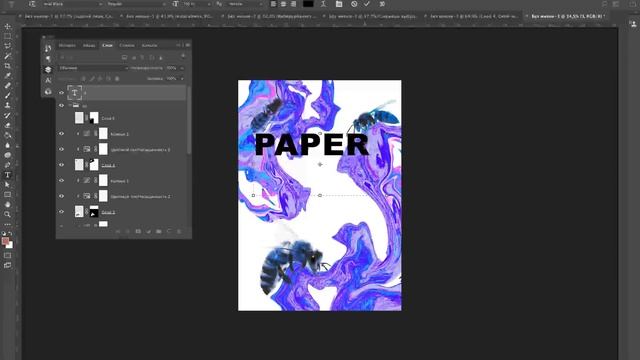Image resolution: width=640 pixels, height=360 pixels.
Task: Open the layer blending mode dropdown
Action: (x=93, y=68)
